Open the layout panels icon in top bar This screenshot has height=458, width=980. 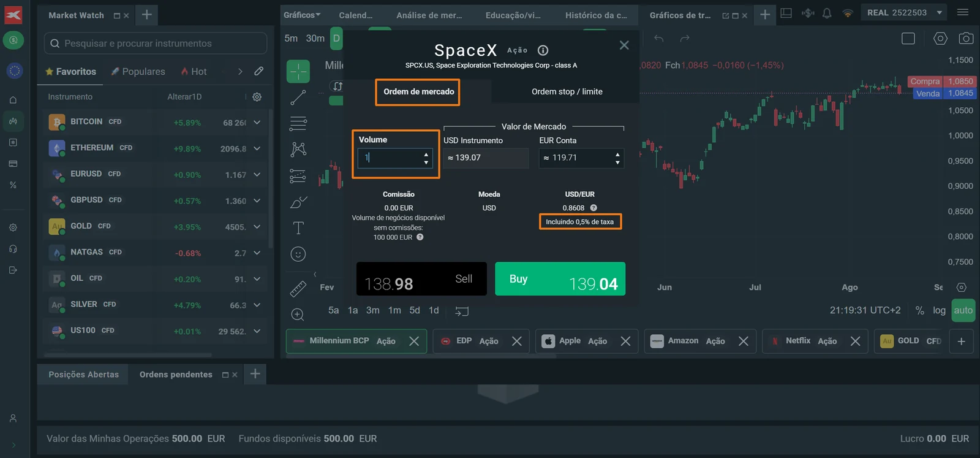[x=786, y=13]
